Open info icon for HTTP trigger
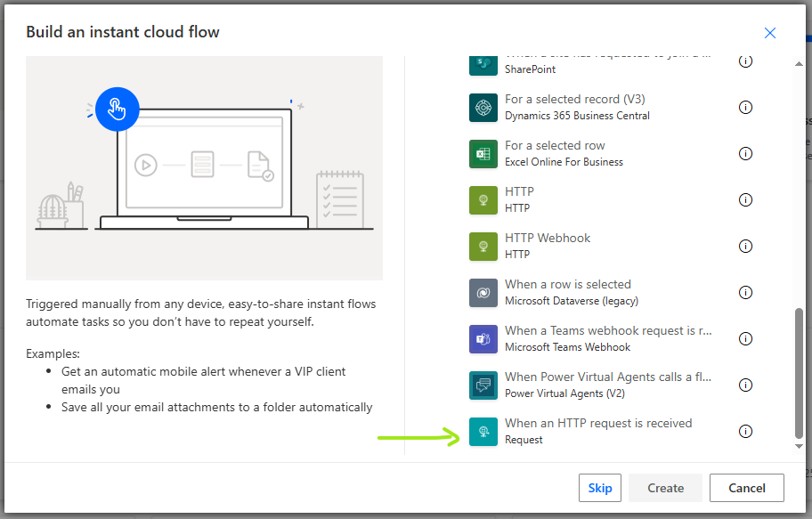This screenshot has width=812, height=519. [745, 200]
